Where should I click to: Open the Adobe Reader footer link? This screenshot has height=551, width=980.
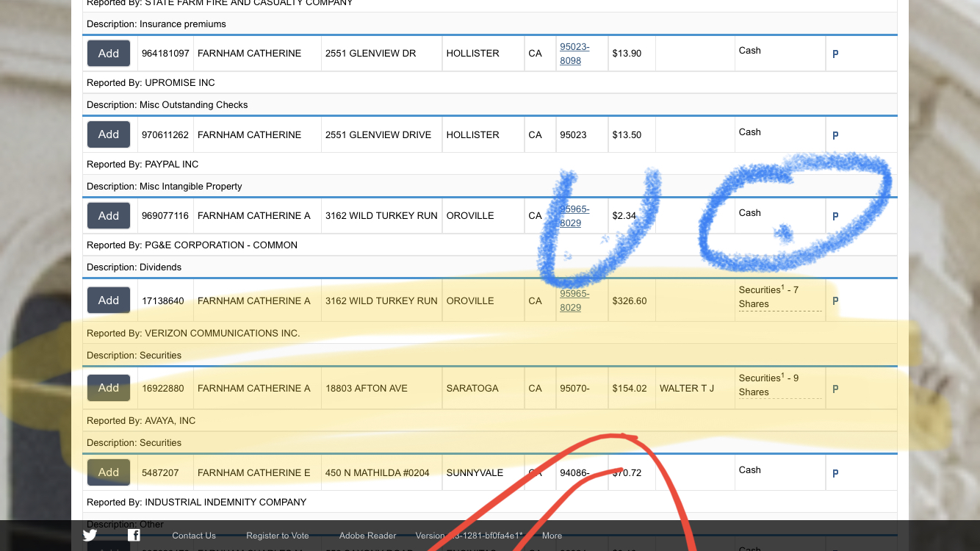coord(367,536)
